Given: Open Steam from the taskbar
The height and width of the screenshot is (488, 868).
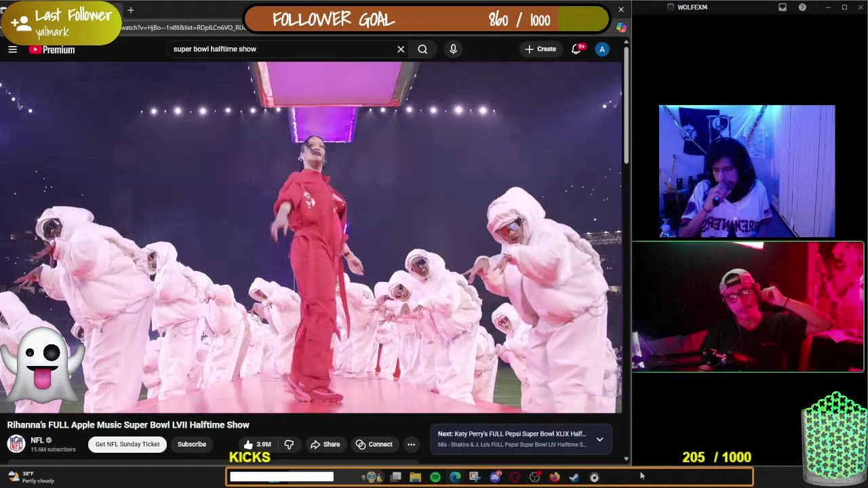Looking at the screenshot, I should pyautogui.click(x=574, y=477).
